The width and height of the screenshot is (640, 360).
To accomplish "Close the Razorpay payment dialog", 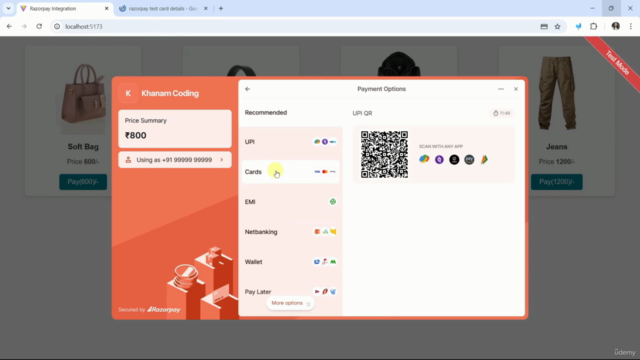I will point(516,89).
